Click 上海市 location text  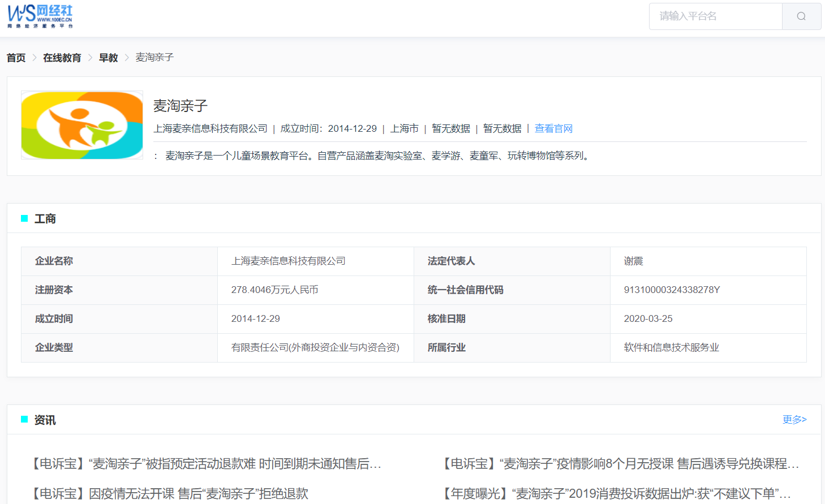[x=405, y=128]
